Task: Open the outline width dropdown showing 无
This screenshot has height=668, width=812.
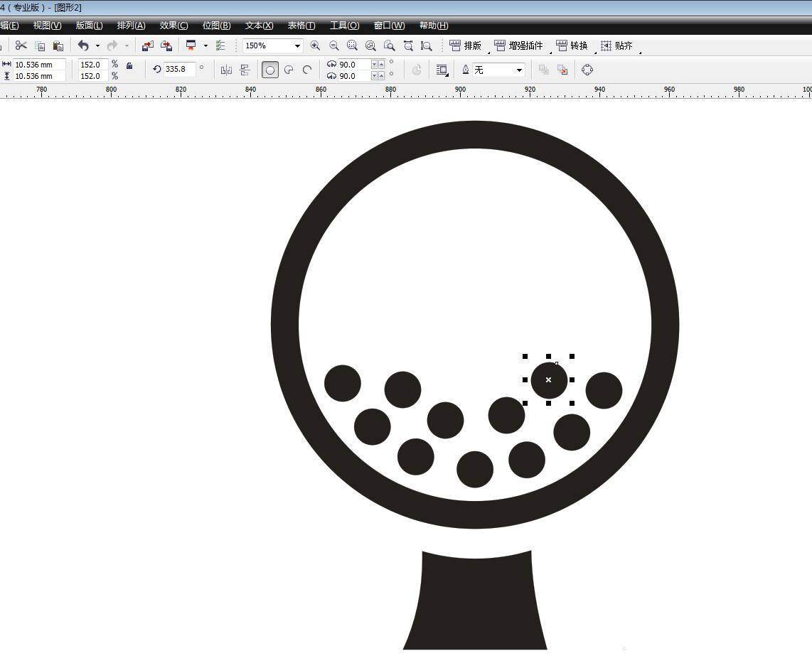Action: pyautogui.click(x=519, y=70)
